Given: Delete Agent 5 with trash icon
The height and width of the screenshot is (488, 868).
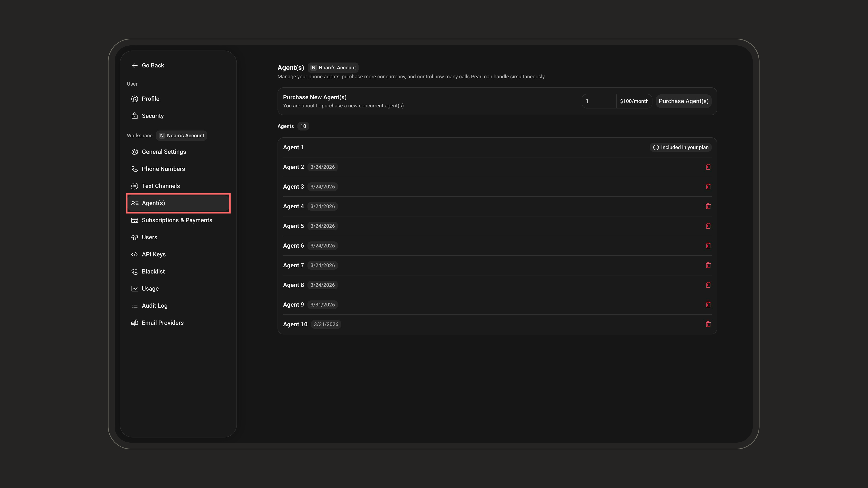Looking at the screenshot, I should (x=708, y=226).
